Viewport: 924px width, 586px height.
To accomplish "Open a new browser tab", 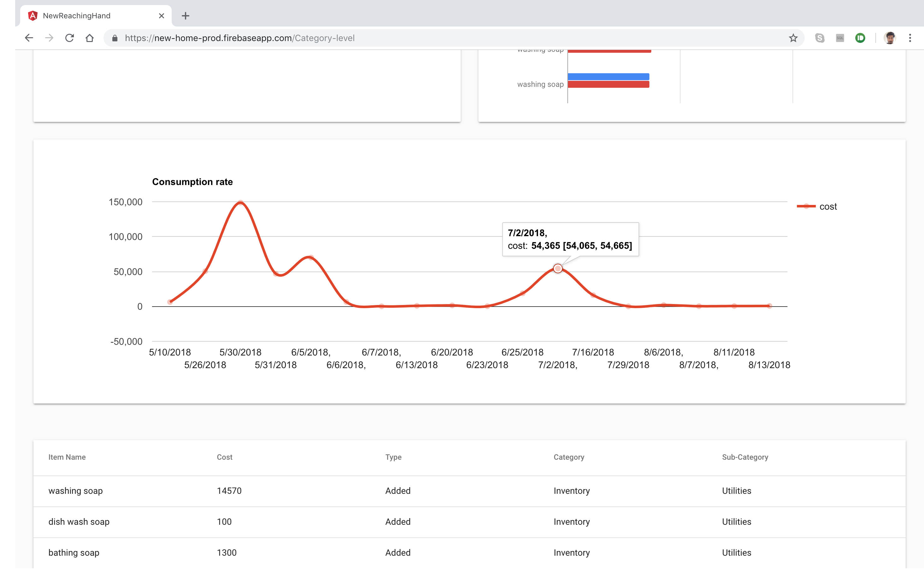I will (x=185, y=16).
